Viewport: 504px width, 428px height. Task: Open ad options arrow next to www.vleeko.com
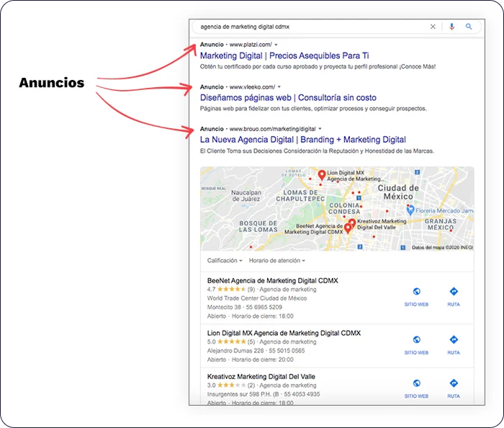click(279, 86)
